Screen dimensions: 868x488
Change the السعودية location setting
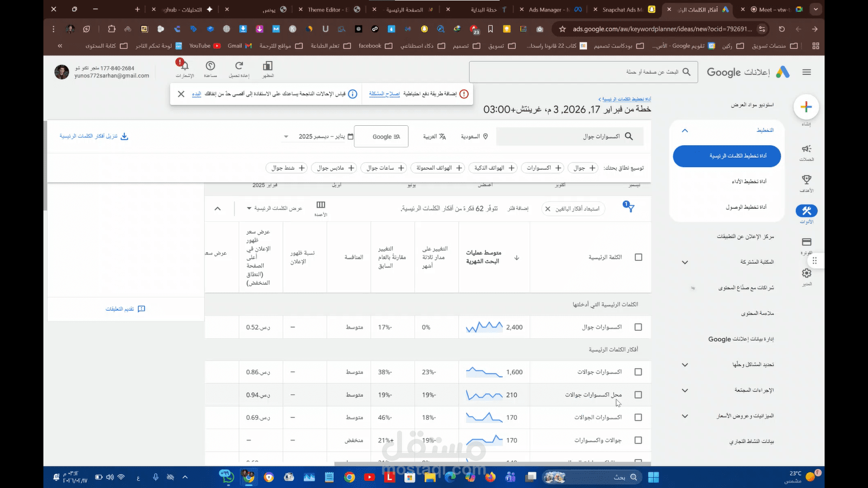[475, 137]
